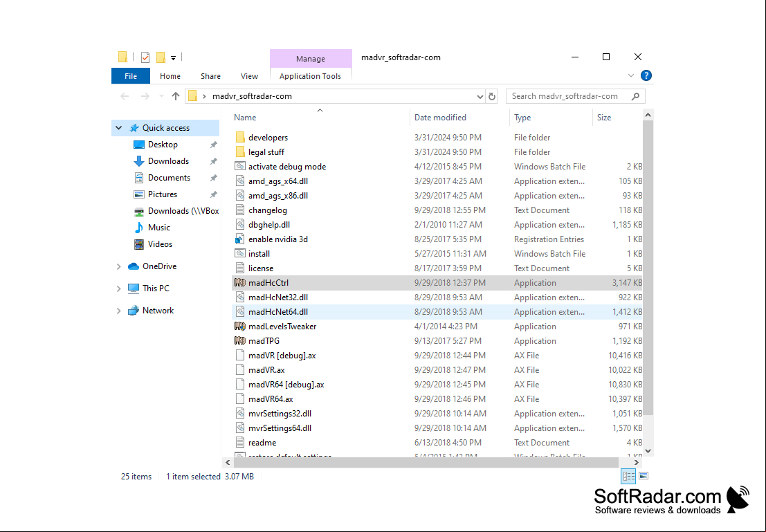Switch to the Home ribbon tab
766x532 pixels.
pyautogui.click(x=170, y=76)
